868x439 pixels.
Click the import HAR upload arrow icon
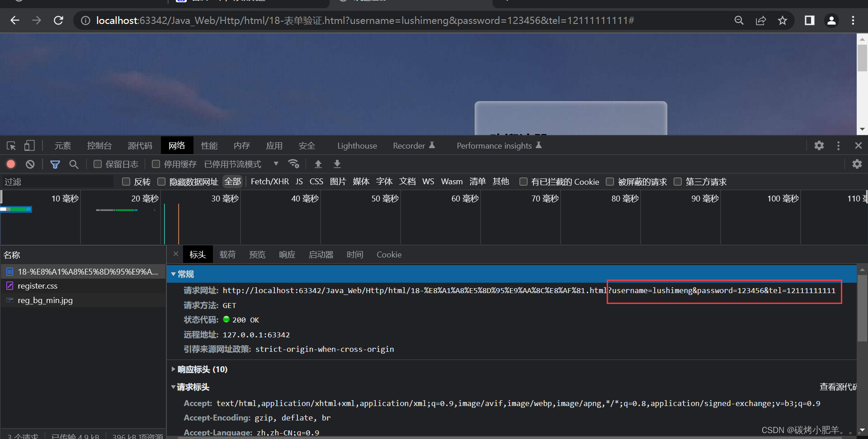[x=318, y=164]
